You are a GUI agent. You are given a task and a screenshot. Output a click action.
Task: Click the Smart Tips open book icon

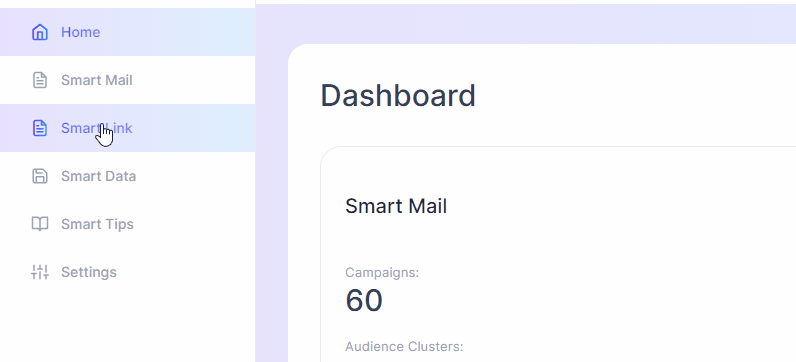coord(40,224)
